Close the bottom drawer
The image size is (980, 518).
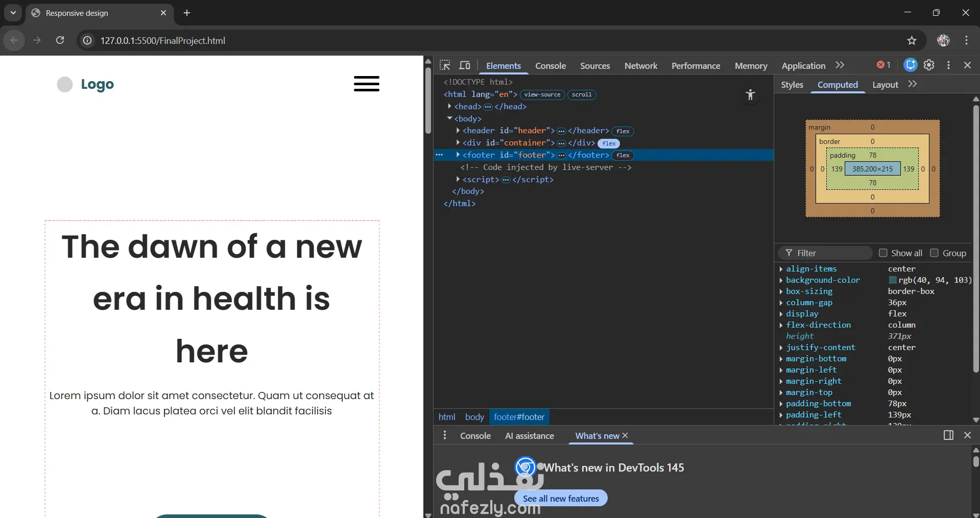[x=967, y=435]
